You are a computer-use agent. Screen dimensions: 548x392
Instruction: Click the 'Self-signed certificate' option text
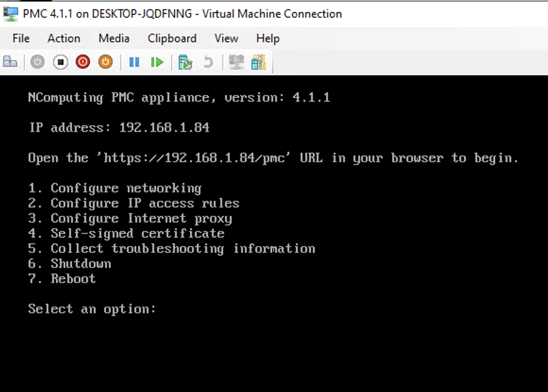tap(137, 233)
